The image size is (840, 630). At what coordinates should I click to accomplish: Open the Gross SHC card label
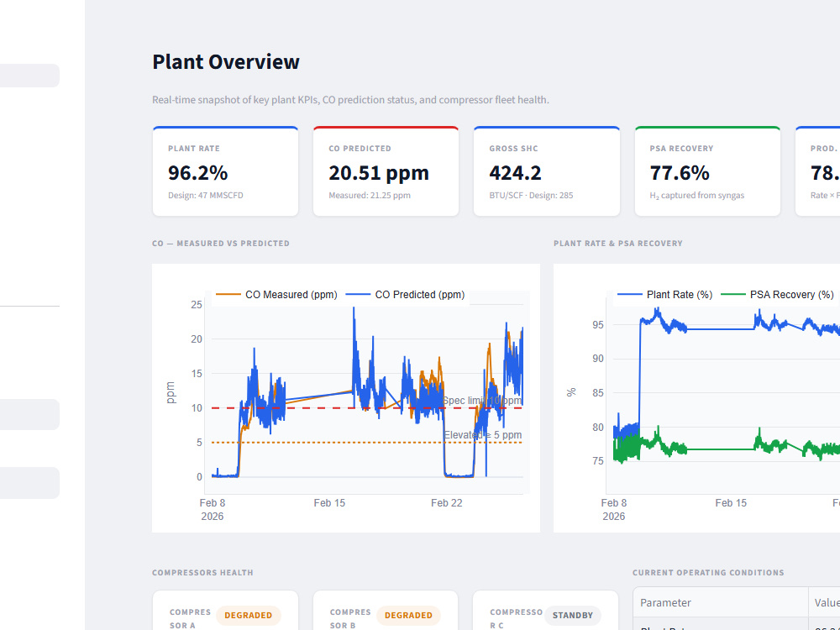(x=514, y=149)
